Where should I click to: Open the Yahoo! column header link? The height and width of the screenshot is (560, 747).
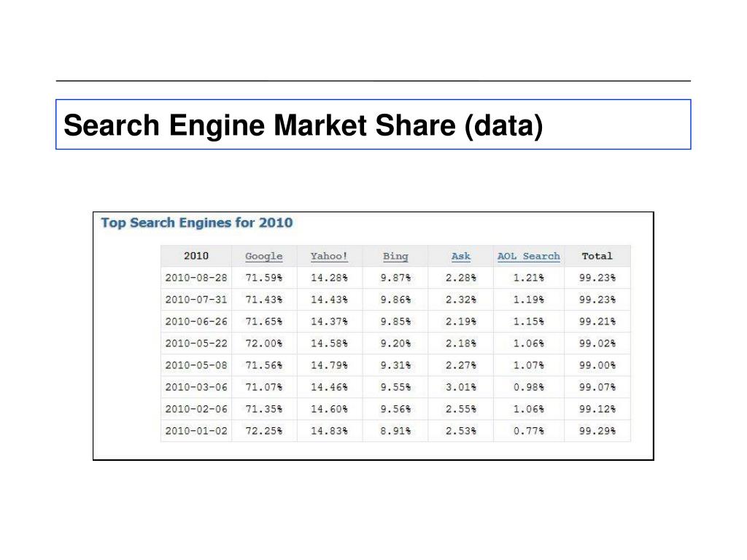pos(329,256)
